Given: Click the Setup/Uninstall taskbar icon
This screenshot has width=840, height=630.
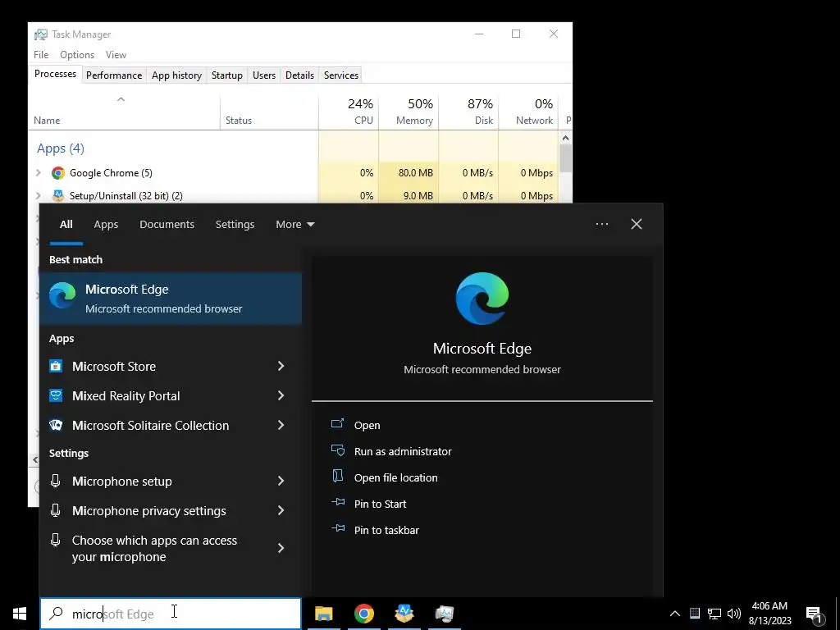Looking at the screenshot, I should coord(404,614).
